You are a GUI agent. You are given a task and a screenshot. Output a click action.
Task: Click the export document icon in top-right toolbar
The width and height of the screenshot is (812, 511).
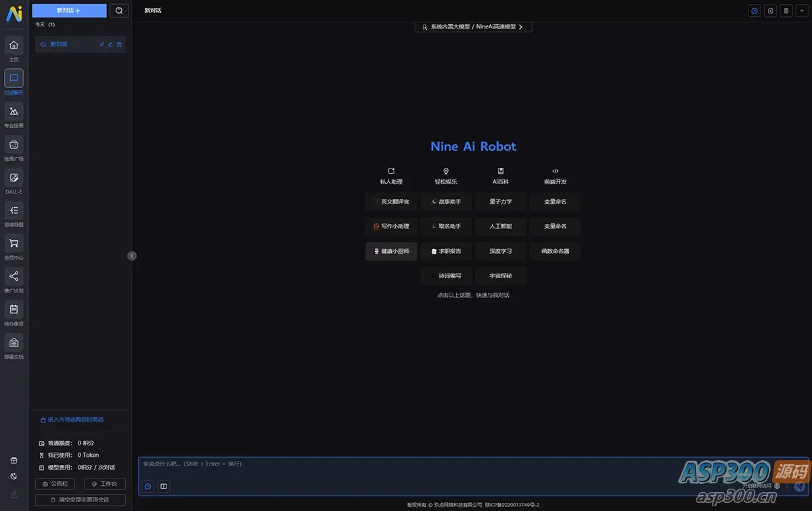tap(770, 11)
